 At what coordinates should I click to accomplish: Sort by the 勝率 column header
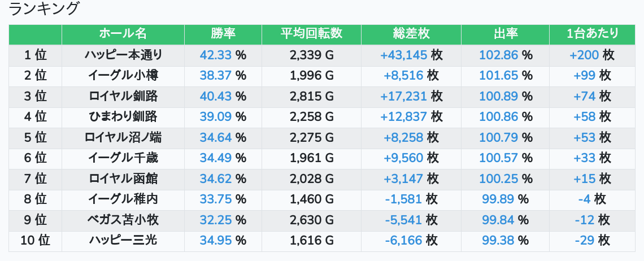tap(223, 34)
